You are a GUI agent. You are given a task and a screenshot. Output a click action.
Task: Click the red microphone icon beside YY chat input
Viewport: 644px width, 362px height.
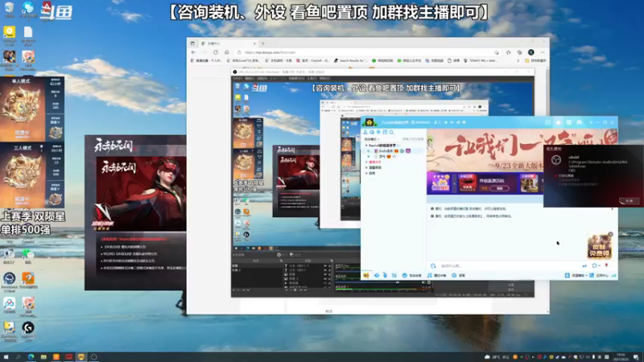(x=606, y=265)
